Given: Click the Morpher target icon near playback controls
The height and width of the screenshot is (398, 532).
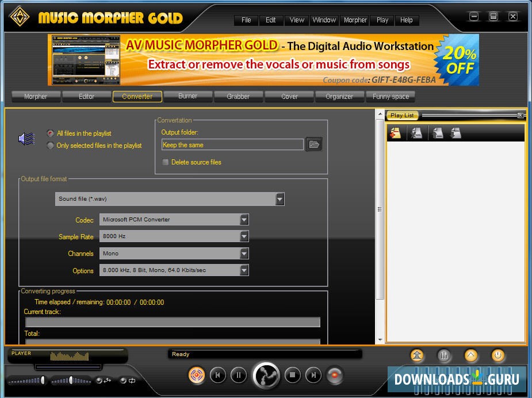Looking at the screenshot, I should coord(197,375).
